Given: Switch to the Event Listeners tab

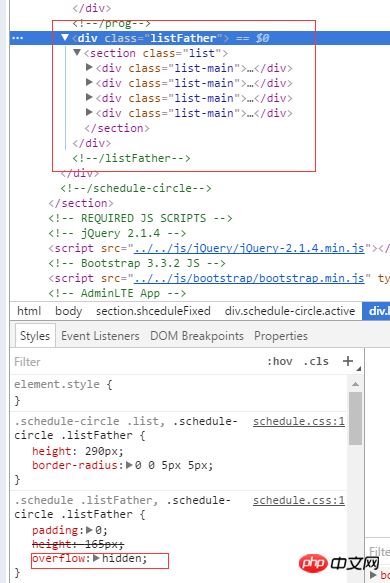Looking at the screenshot, I should point(100,336).
